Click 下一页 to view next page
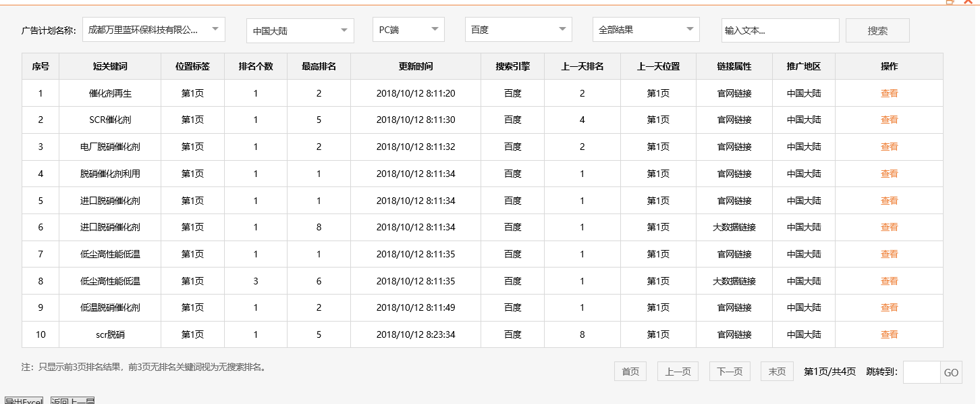 tap(729, 371)
